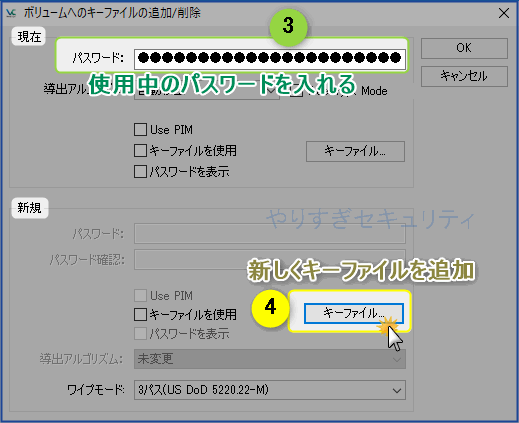Click the キャンセル button
The width and height of the screenshot is (519, 423).
464,76
